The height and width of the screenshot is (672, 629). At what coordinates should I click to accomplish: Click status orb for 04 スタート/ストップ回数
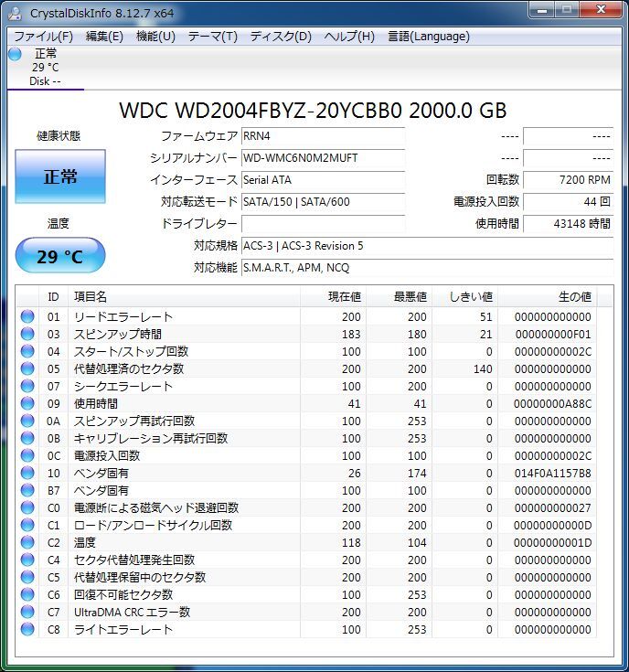(x=27, y=351)
